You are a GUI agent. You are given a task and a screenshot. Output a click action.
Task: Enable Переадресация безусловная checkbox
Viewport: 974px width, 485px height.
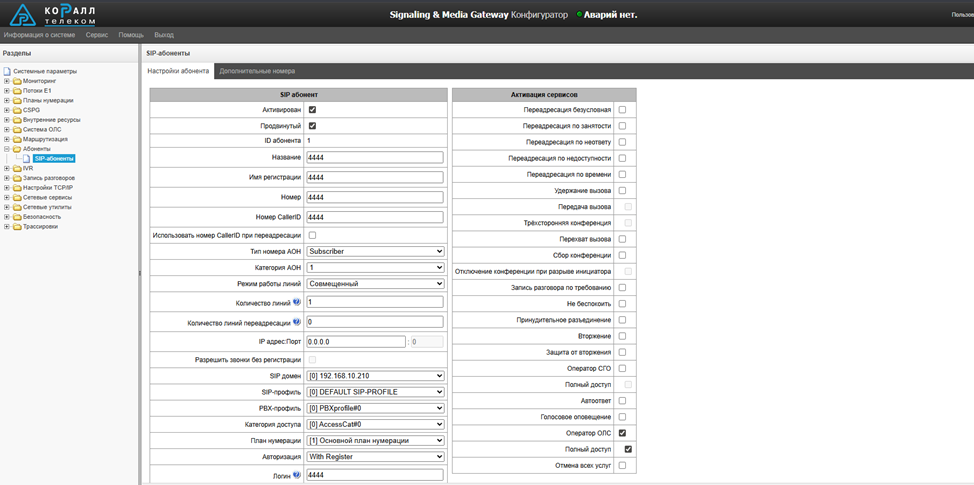click(x=622, y=109)
